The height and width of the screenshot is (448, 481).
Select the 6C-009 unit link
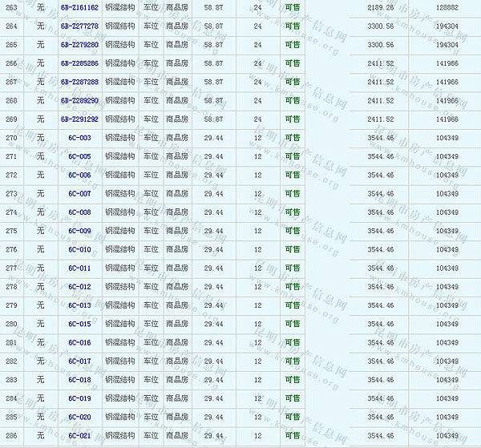(x=79, y=231)
